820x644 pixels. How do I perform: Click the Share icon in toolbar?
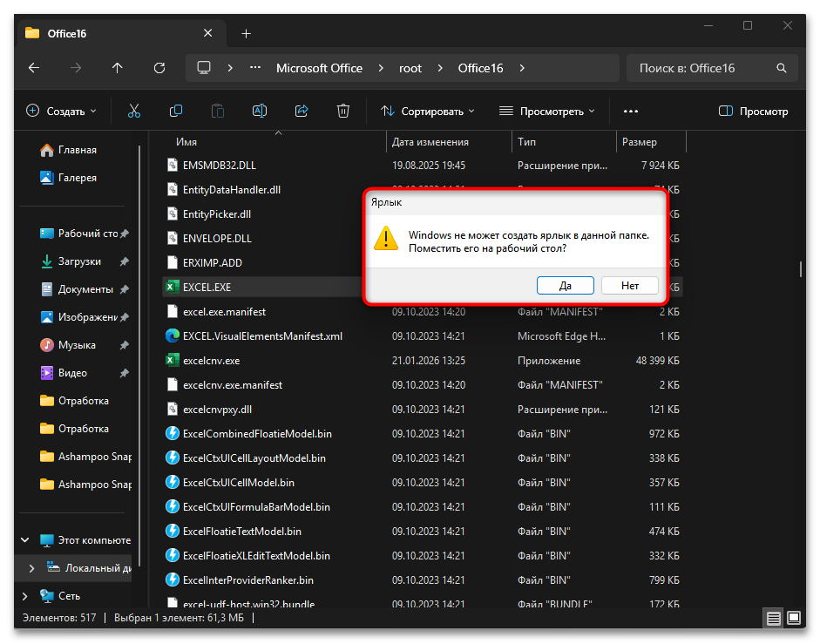[x=302, y=111]
